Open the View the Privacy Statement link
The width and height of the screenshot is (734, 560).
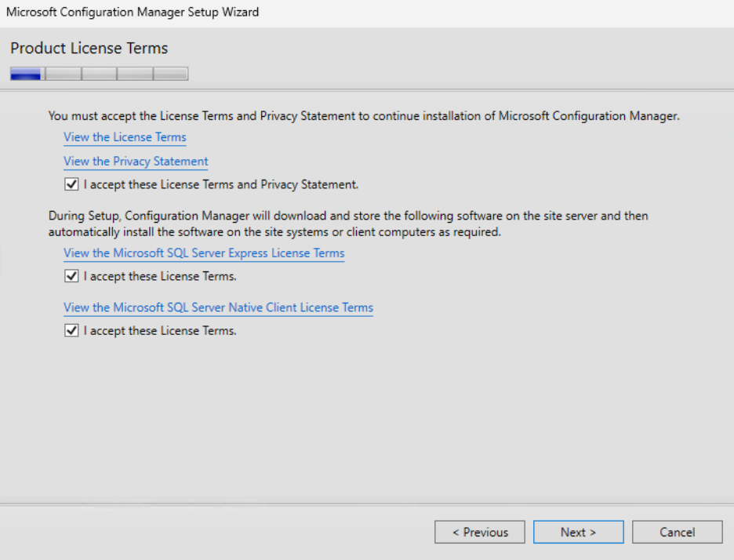point(135,162)
